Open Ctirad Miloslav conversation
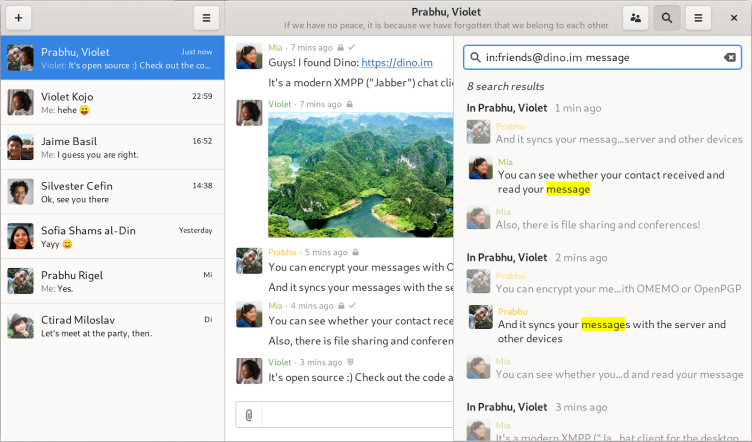The height and width of the screenshot is (442, 752). coord(112,325)
